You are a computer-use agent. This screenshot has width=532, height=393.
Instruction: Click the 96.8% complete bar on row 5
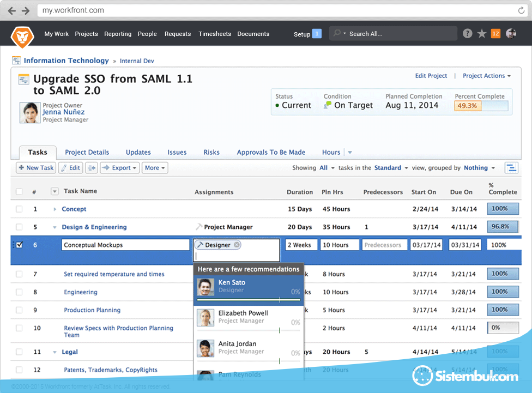503,227
